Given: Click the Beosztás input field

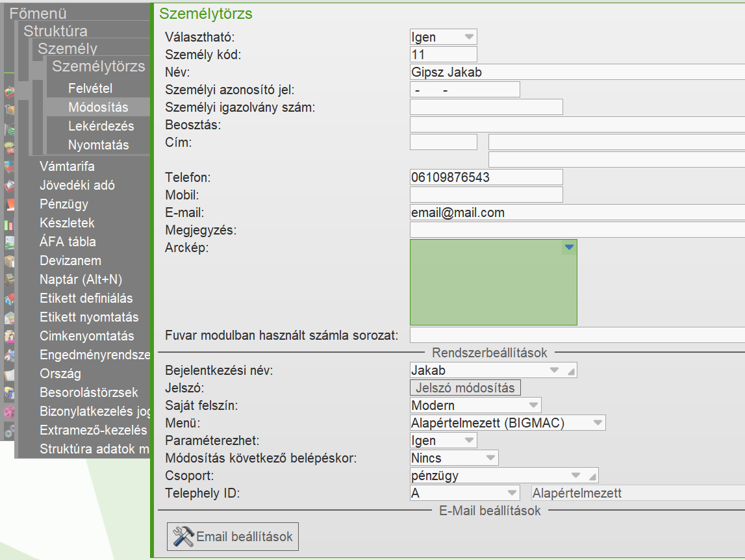Looking at the screenshot, I should [577, 125].
